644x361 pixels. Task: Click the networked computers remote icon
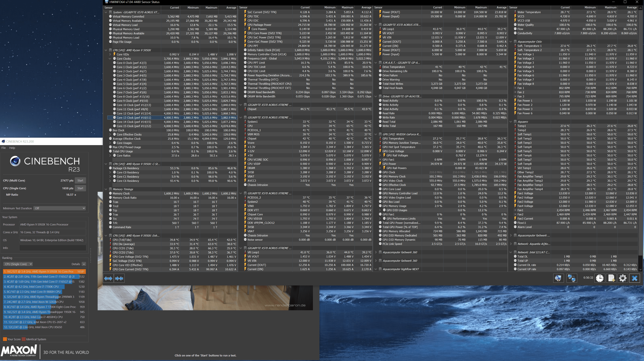[x=571, y=278]
